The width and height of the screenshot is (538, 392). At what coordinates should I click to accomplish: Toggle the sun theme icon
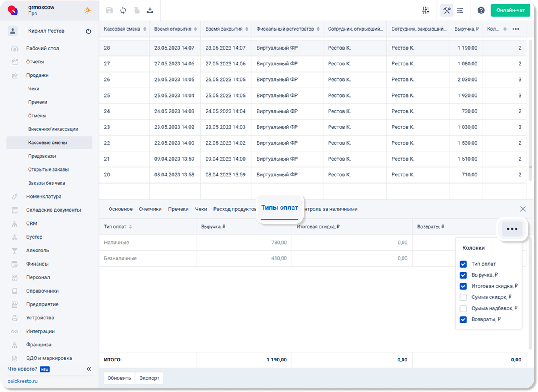pos(88,10)
